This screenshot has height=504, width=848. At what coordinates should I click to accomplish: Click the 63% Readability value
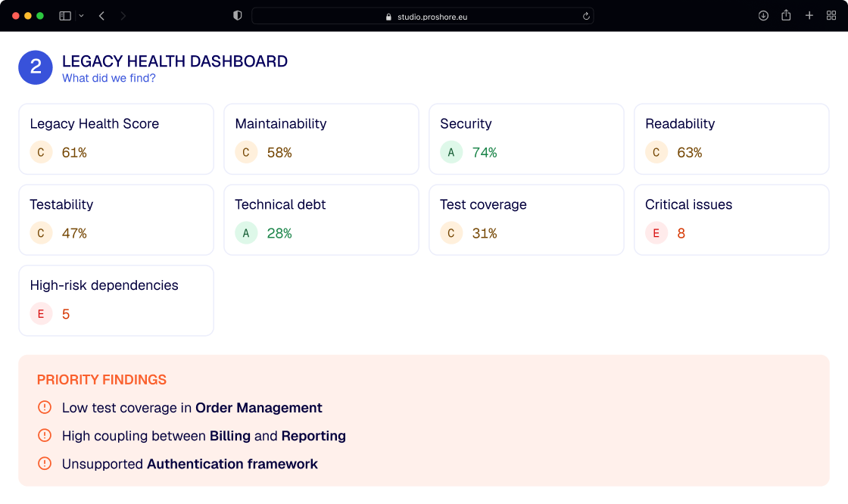tap(690, 153)
